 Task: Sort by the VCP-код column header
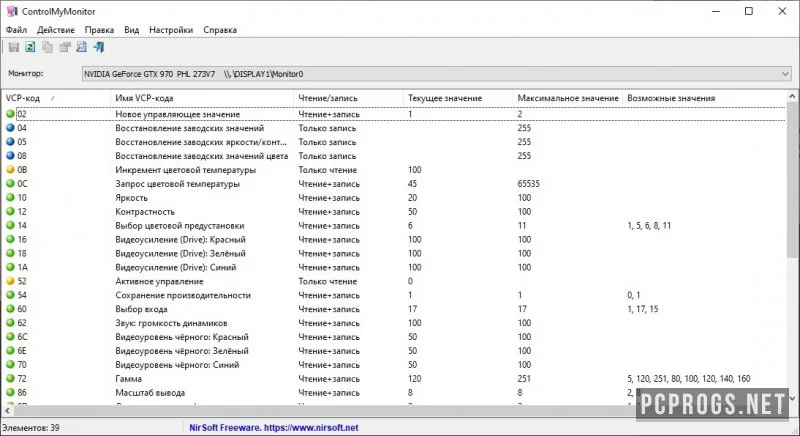56,98
